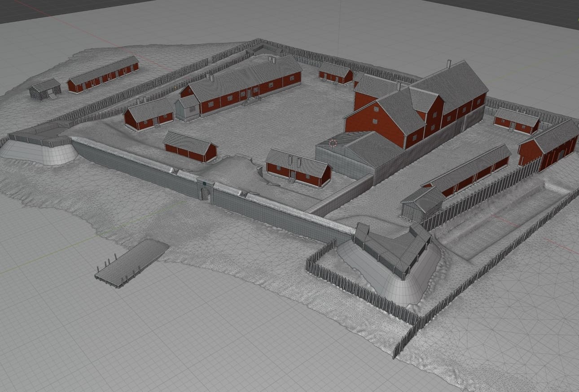Viewport: 579px width, 392px height.
Task: Select the long low red building on the right
Action: click(x=468, y=170)
